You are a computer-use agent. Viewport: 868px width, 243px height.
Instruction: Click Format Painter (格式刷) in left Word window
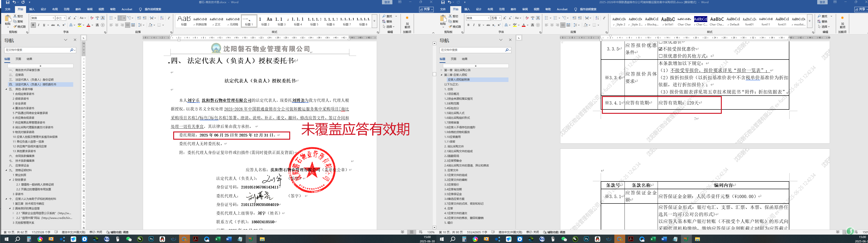(x=19, y=26)
